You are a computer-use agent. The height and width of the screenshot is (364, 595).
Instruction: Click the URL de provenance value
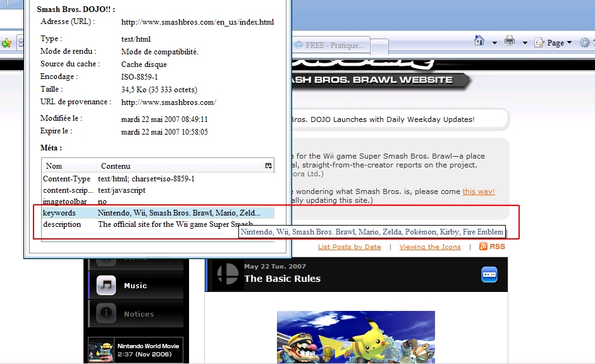pyautogui.click(x=169, y=102)
